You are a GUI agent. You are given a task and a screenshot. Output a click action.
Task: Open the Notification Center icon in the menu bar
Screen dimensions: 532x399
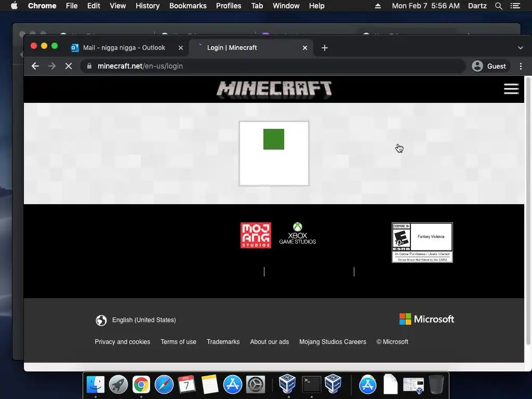coord(515,6)
